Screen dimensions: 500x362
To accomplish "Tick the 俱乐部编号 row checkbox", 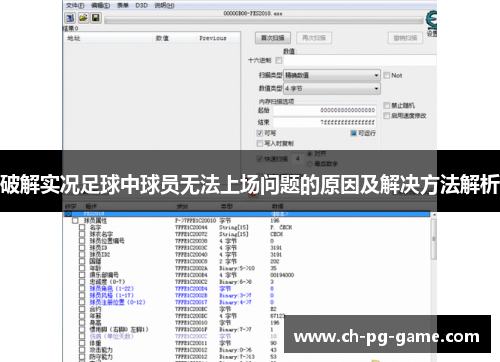I will click(82, 275).
